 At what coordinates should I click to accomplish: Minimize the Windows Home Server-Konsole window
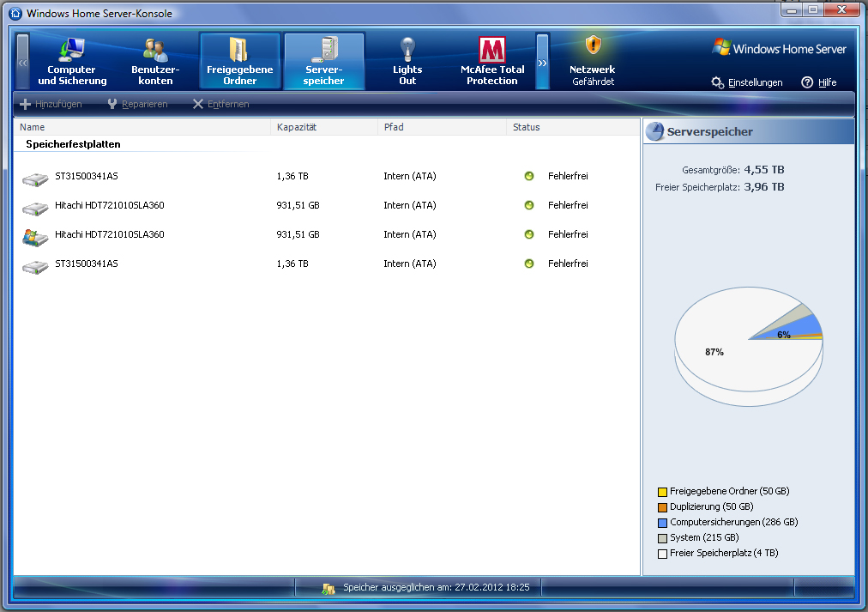coord(793,9)
